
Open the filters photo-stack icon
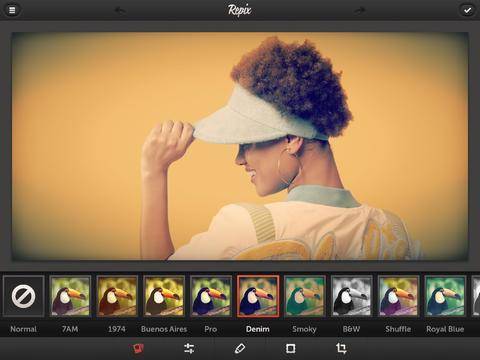click(x=138, y=348)
